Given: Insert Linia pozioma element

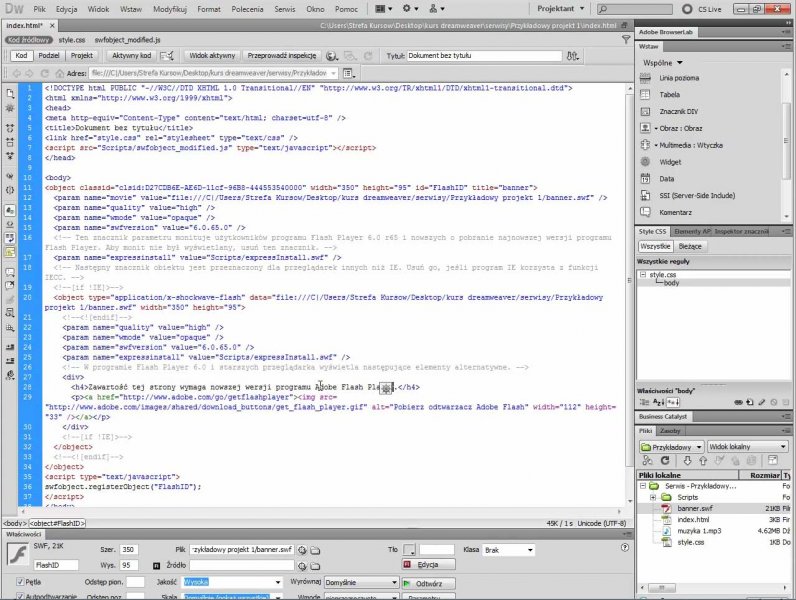Looking at the screenshot, I should [677, 78].
